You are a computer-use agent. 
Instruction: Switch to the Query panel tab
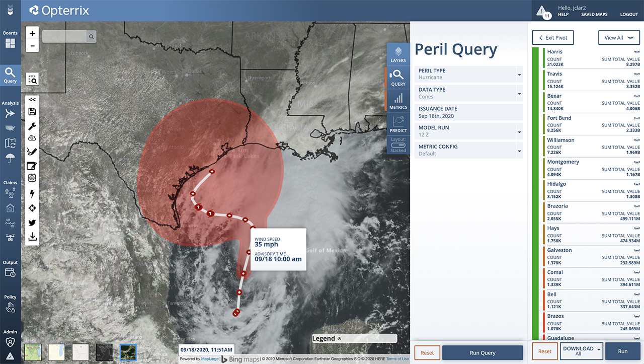coord(398,78)
